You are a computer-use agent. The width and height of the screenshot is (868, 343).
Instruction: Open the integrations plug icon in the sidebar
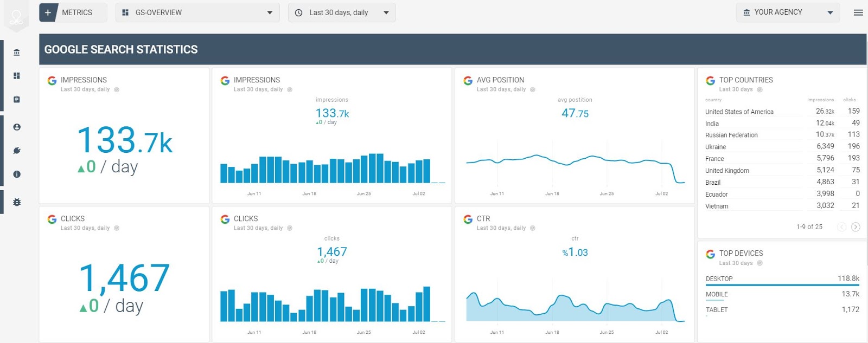pos(17,151)
